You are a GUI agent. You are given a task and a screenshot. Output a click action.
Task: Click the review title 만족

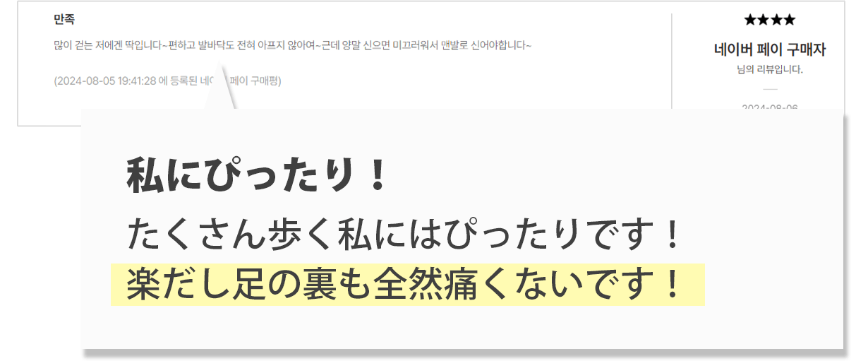pos(64,20)
